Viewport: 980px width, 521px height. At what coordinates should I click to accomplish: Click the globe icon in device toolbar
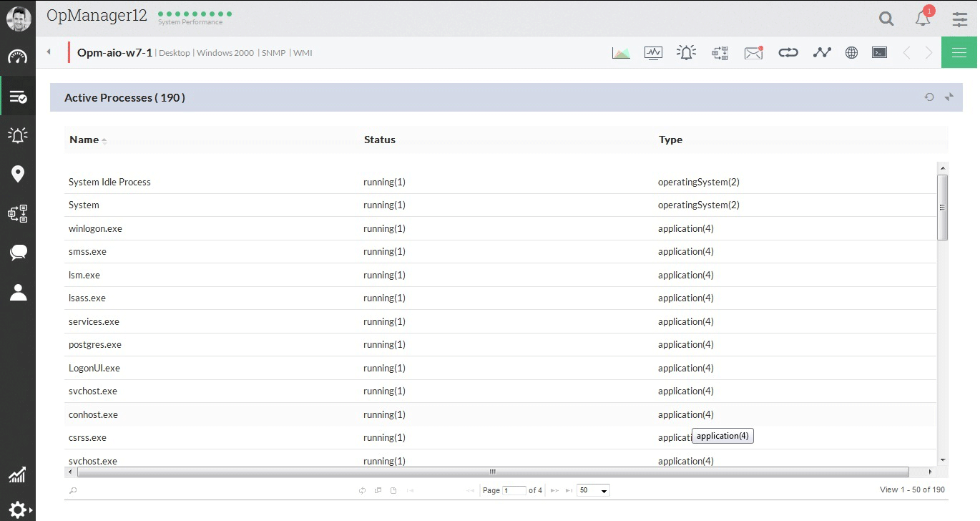pos(851,52)
